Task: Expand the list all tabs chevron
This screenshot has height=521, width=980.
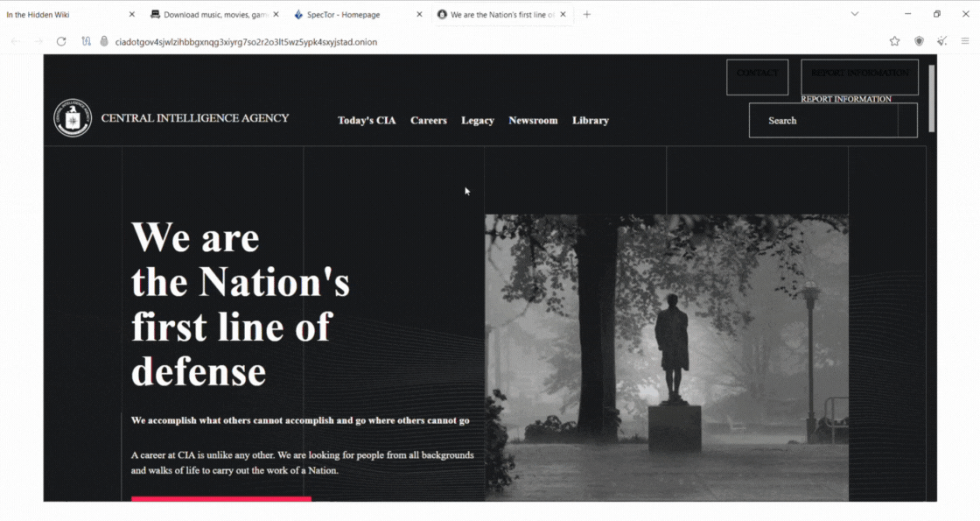Action: (x=854, y=14)
